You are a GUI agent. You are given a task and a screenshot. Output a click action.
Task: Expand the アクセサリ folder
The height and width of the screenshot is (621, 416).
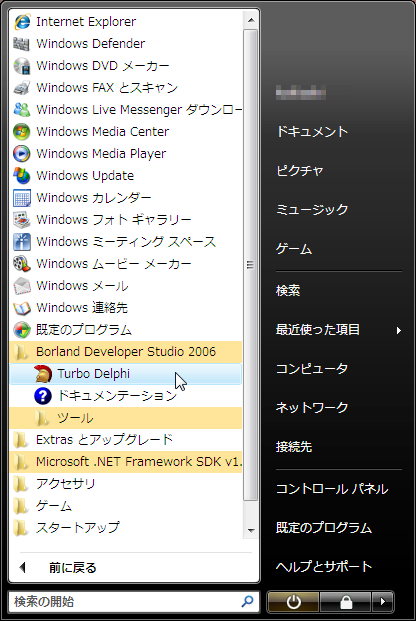pyautogui.click(x=126, y=484)
